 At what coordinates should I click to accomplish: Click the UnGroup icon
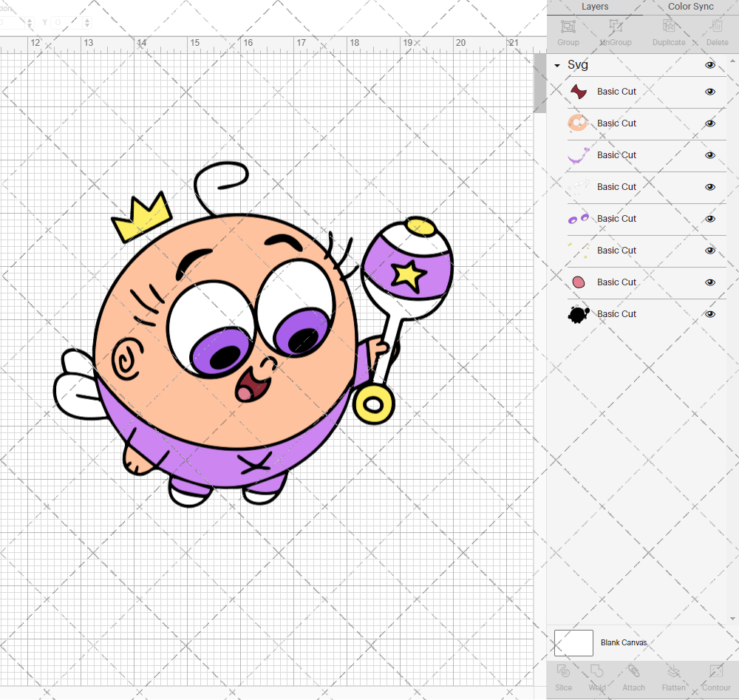[616, 26]
